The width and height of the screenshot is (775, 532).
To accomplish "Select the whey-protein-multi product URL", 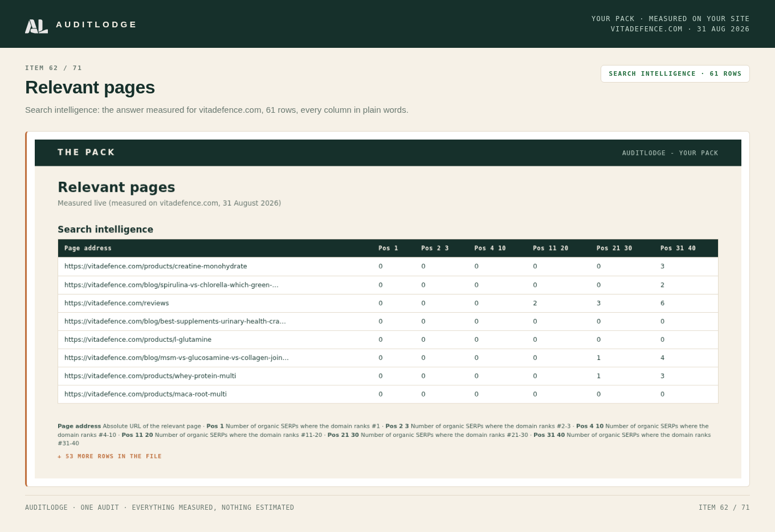I will (150, 376).
